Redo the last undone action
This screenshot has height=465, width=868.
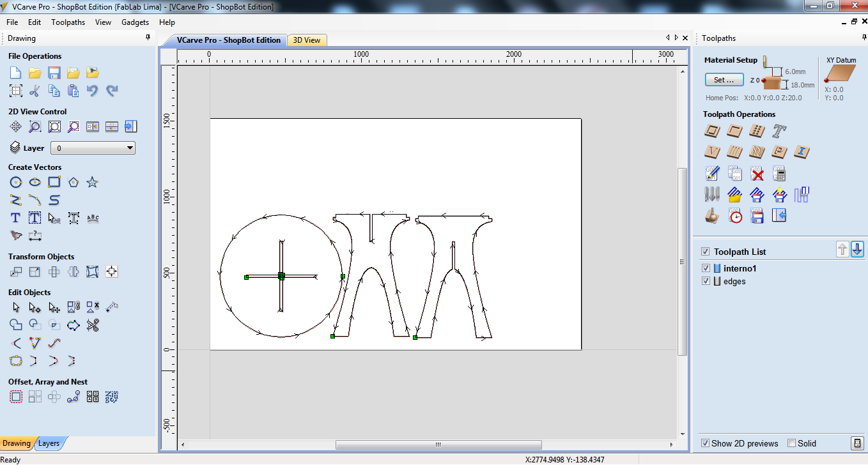coord(112,91)
